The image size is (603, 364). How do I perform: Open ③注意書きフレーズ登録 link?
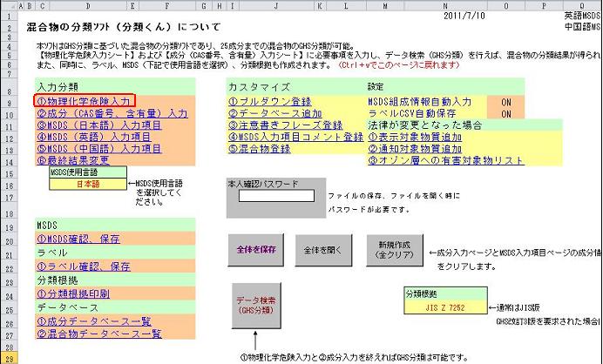[285, 125]
